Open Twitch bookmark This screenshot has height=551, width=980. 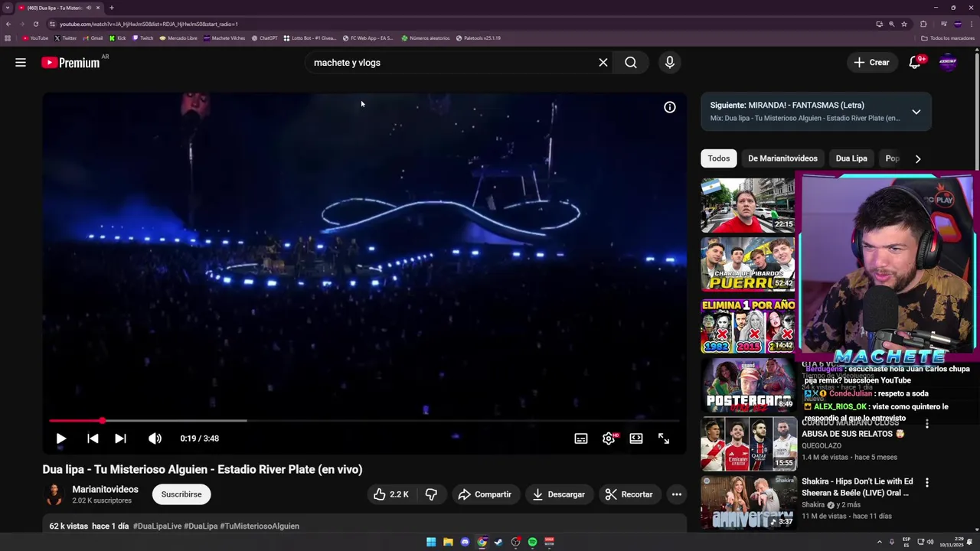pos(143,38)
